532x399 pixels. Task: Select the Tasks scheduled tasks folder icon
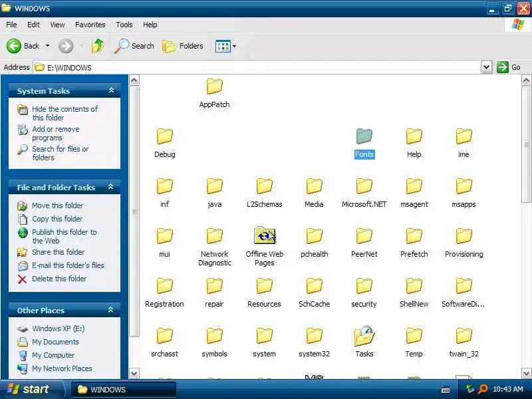point(364,336)
